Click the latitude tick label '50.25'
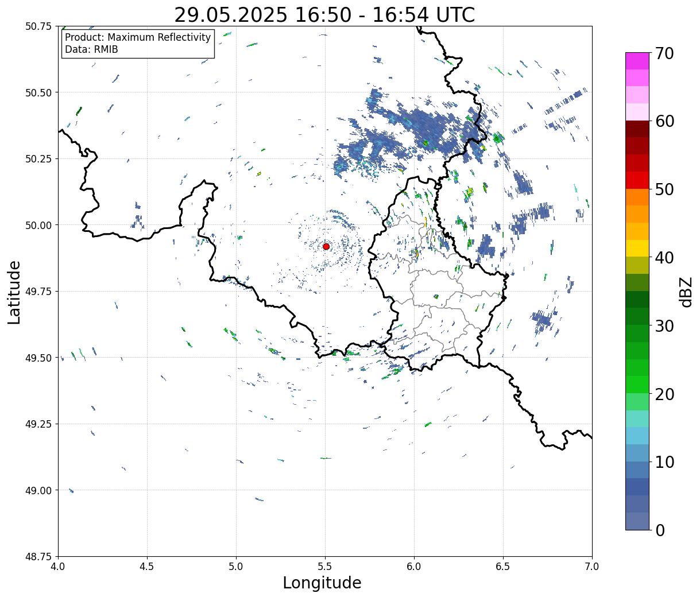The width and height of the screenshot is (700, 597). 38,159
